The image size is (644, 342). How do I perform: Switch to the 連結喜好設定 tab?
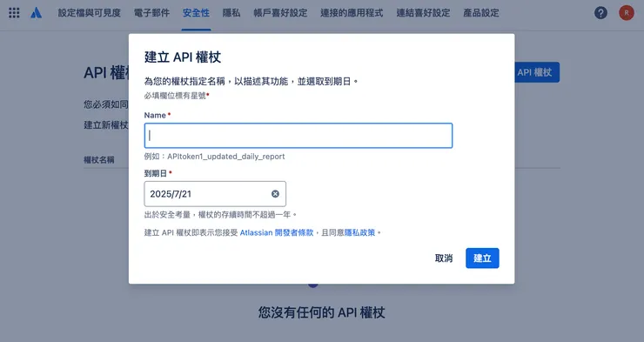coord(423,13)
